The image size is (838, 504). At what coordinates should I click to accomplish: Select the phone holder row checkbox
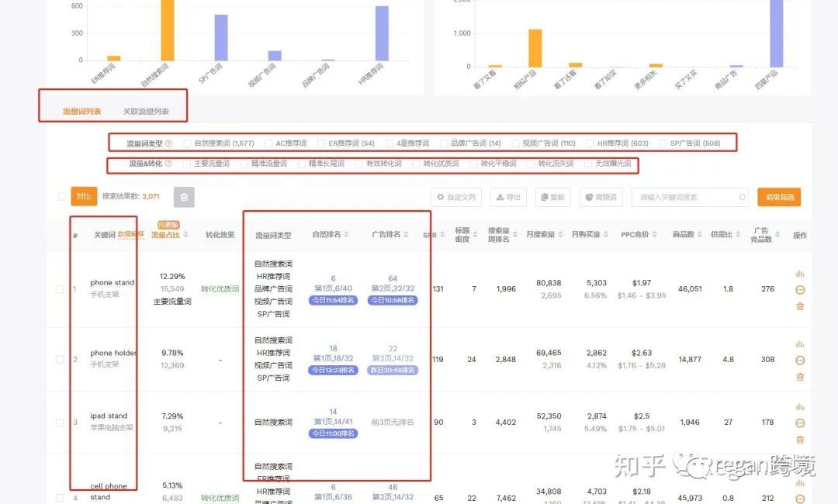coord(60,359)
